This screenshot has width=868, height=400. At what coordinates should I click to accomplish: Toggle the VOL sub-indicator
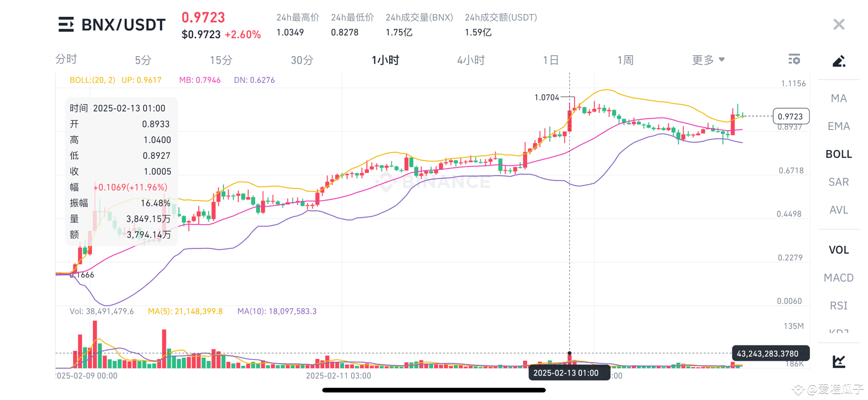point(839,250)
